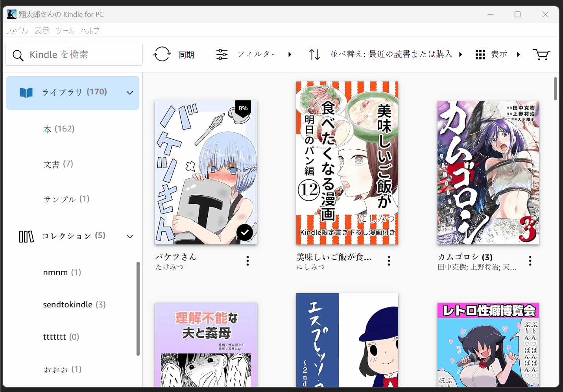Viewport: 563px width, 392px height.
Task: Click the search magnifier icon
Action: tap(18, 55)
